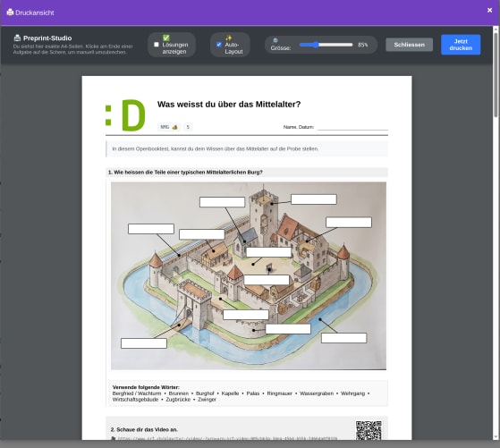Disable the Auto-Layout checkbox
This screenshot has width=500, height=448.
219,45
